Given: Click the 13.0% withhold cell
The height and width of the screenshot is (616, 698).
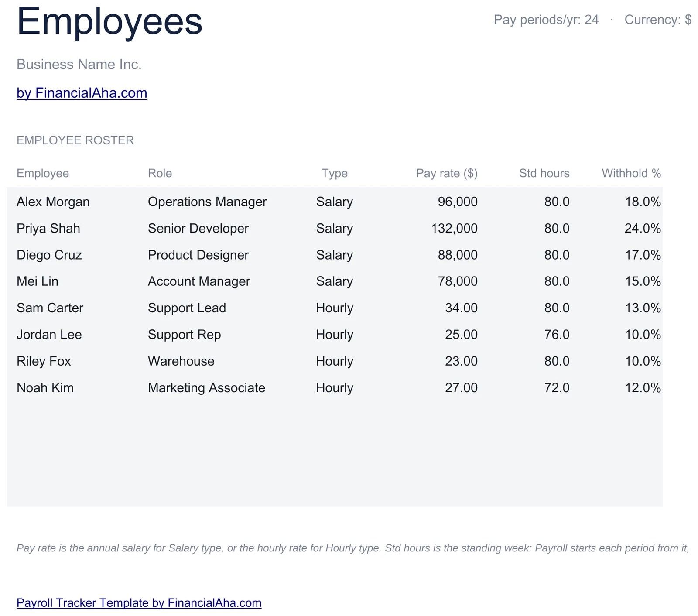Looking at the screenshot, I should 643,308.
